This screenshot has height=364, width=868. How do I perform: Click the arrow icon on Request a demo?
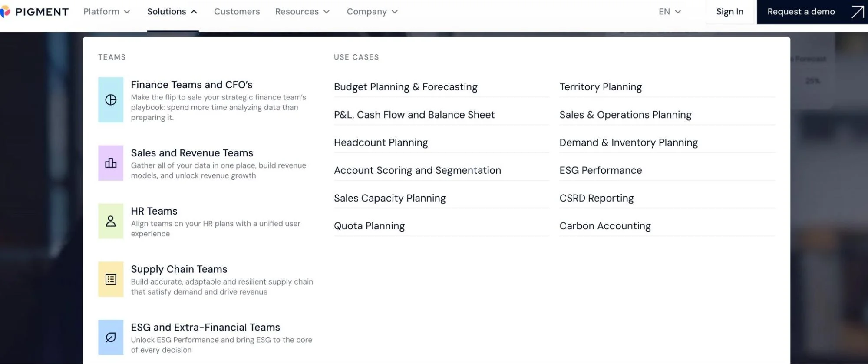858,12
